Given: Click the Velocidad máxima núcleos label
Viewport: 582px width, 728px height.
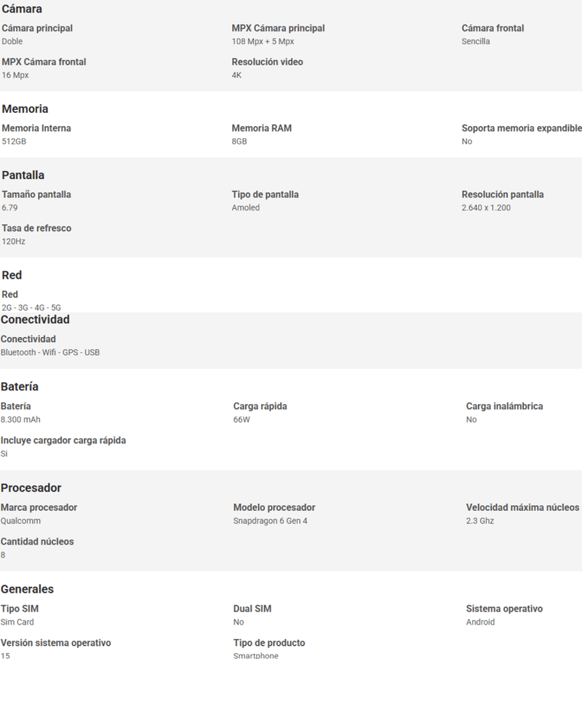Looking at the screenshot, I should [522, 507].
